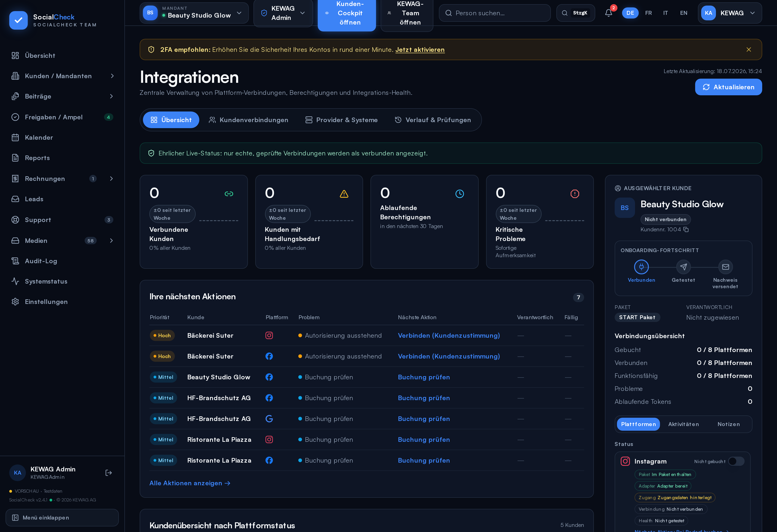
Task: Open the notifications bell
Action: [x=608, y=13]
